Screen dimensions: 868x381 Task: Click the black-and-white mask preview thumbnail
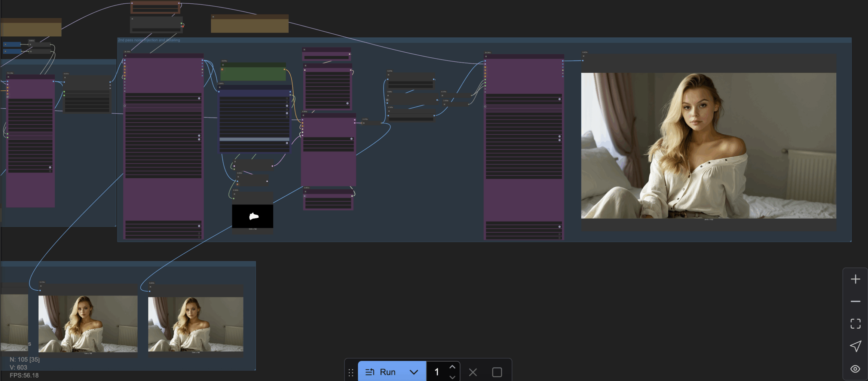(252, 216)
